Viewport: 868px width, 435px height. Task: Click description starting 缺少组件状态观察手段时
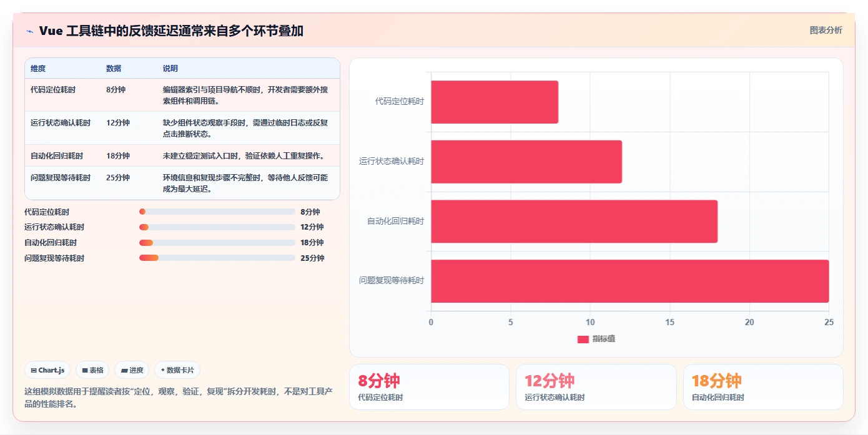point(245,128)
